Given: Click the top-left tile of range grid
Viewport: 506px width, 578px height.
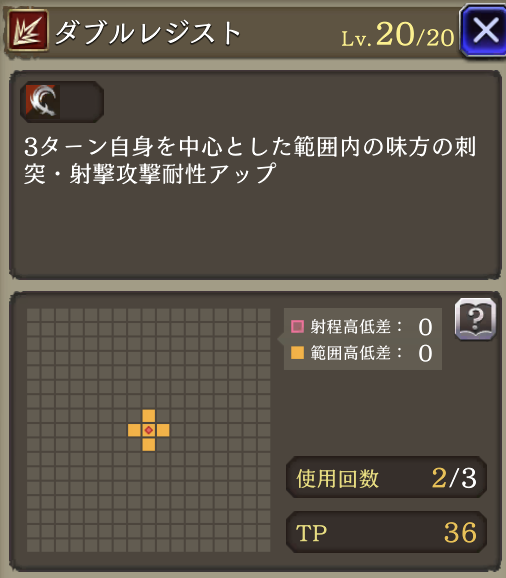Looking at the screenshot, I should click(33, 315).
